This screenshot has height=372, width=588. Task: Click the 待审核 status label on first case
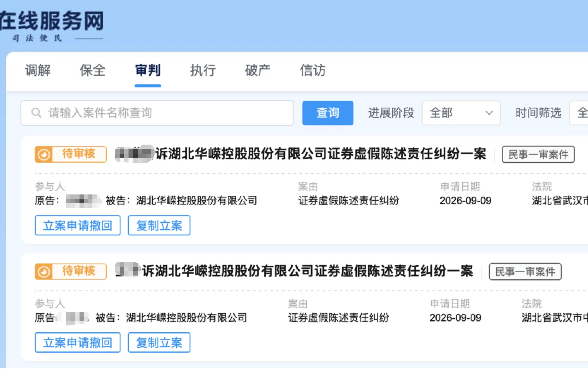coord(79,154)
